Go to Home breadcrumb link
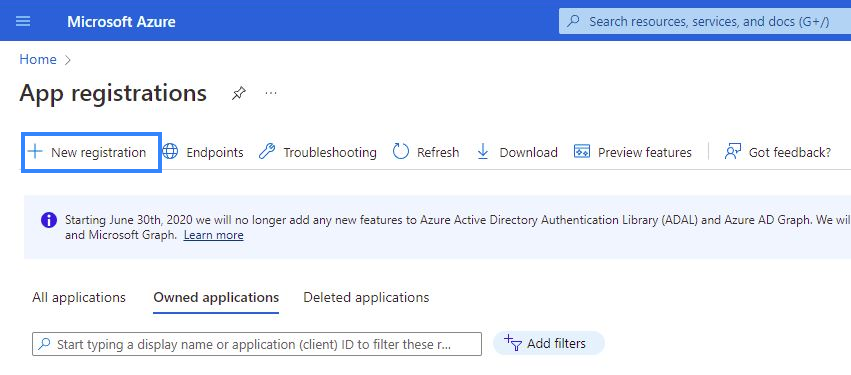 pos(38,59)
